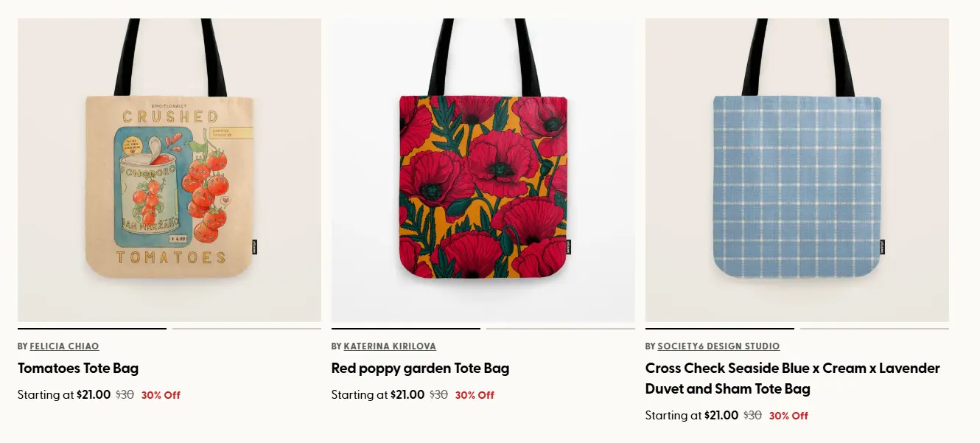Click the crossed-out $30 on the Tomatoes tote

[x=126, y=394]
